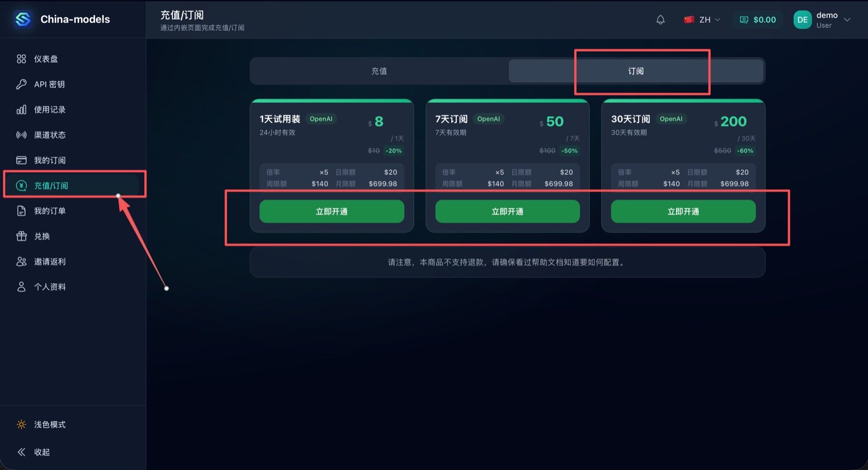Screen dimensions: 868x470
Task: Open 邀请返利 menu item
Action: (x=73, y=262)
